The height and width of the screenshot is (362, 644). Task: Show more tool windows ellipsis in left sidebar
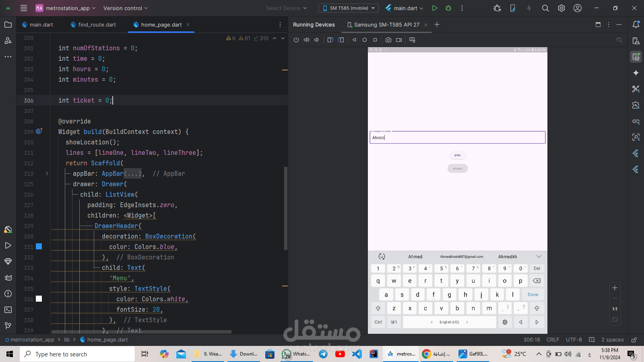point(8,57)
